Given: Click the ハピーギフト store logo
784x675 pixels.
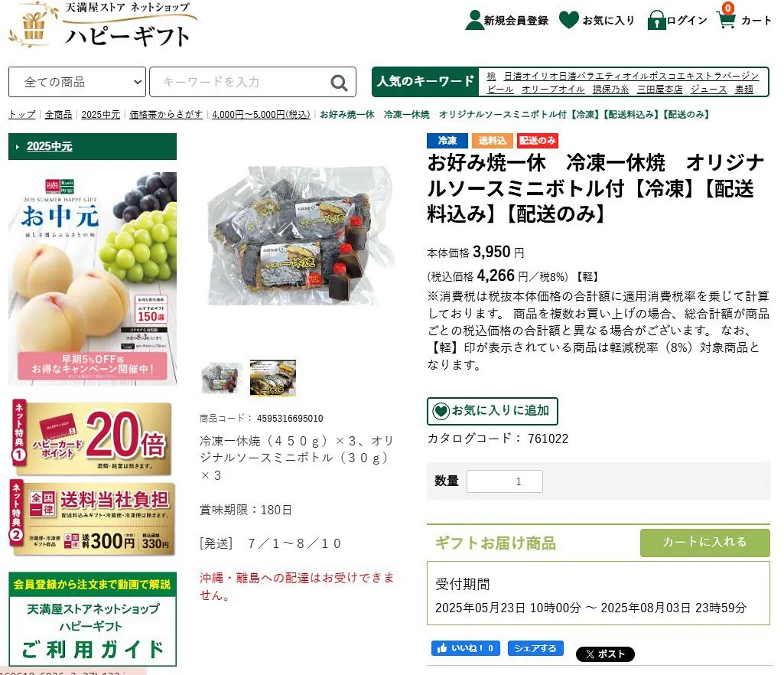Looking at the screenshot, I should pos(102,25).
